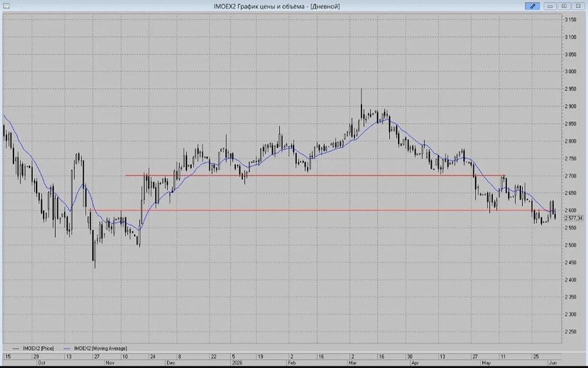Click the Apr month label on time axis
This screenshot has height=368, width=588.
[x=415, y=363]
